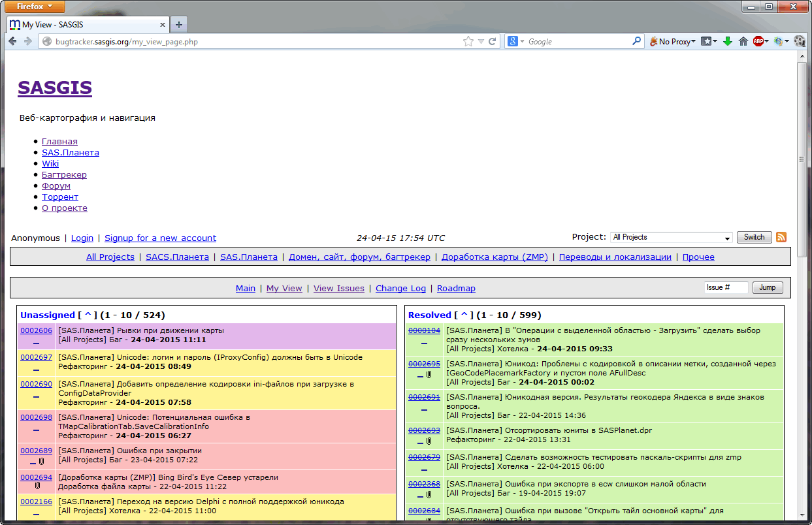Collapse the Unassigned section with the caret
This screenshot has height=525, width=812.
(x=88, y=315)
